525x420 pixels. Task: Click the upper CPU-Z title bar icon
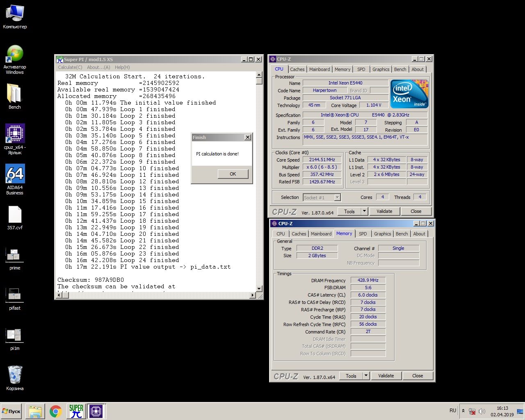[x=273, y=59]
